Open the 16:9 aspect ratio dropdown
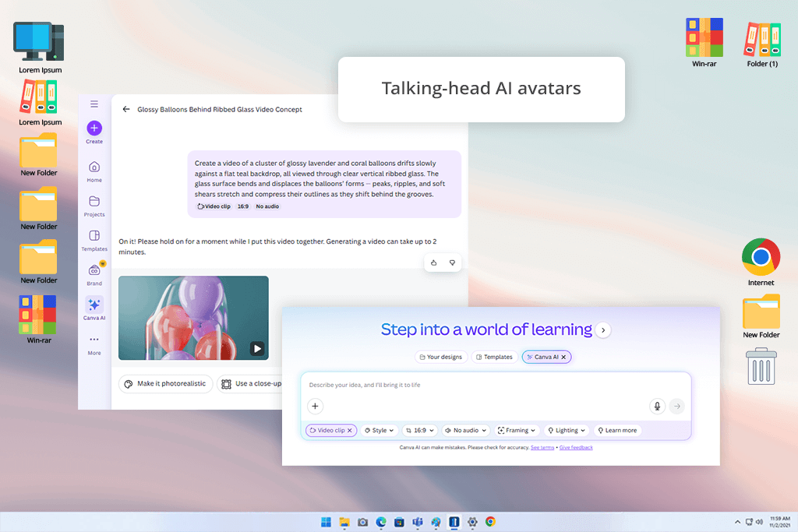Screen dimensions: 798x532 tap(420, 430)
